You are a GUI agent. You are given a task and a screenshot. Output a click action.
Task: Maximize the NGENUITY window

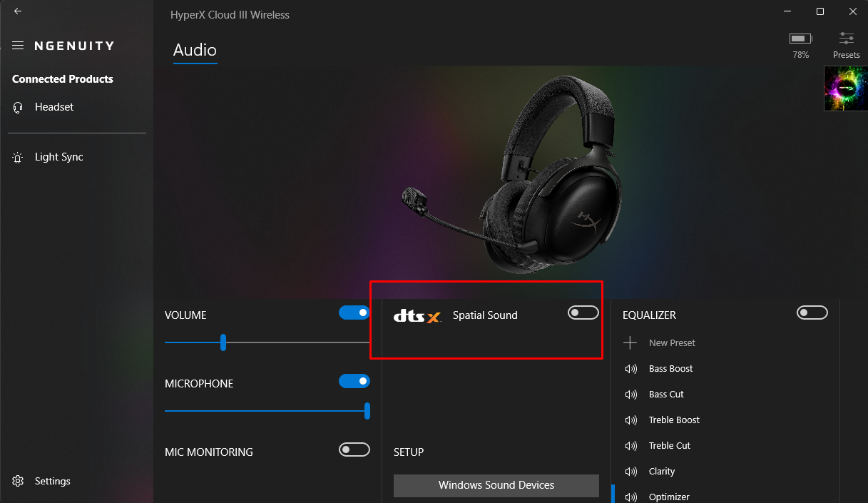[820, 11]
